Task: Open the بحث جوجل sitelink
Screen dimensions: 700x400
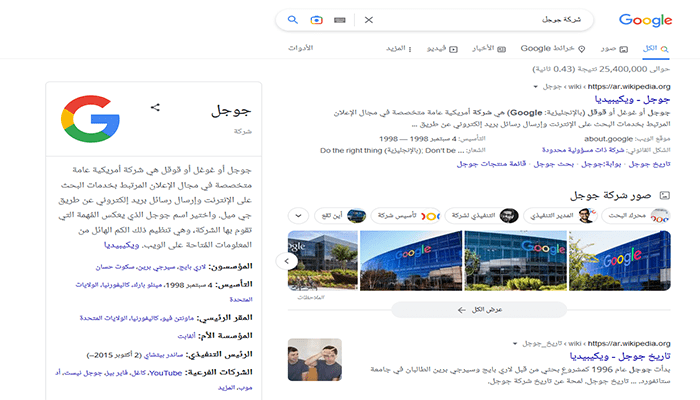Action: [554, 164]
